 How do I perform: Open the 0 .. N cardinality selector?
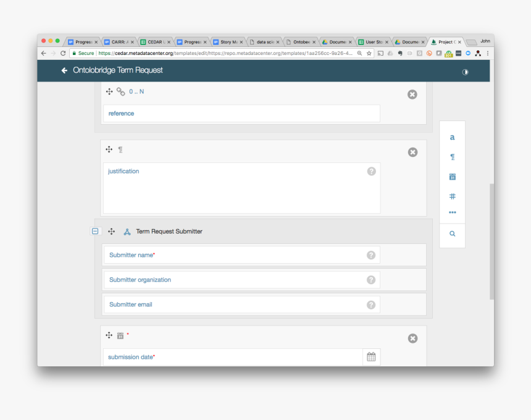[136, 91]
